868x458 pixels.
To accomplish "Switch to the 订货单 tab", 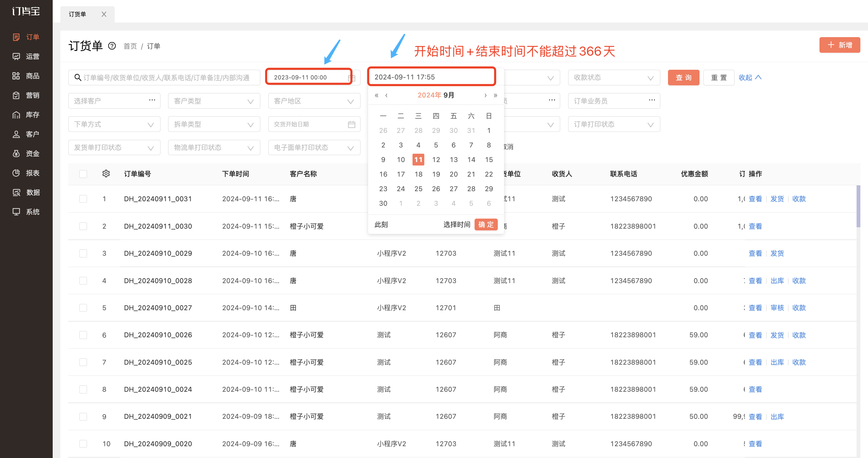I will coord(78,14).
